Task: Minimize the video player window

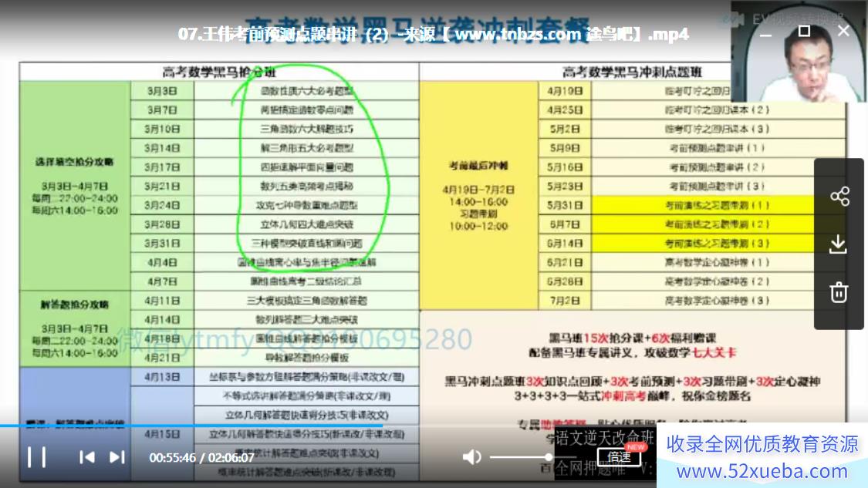Action: (765, 35)
